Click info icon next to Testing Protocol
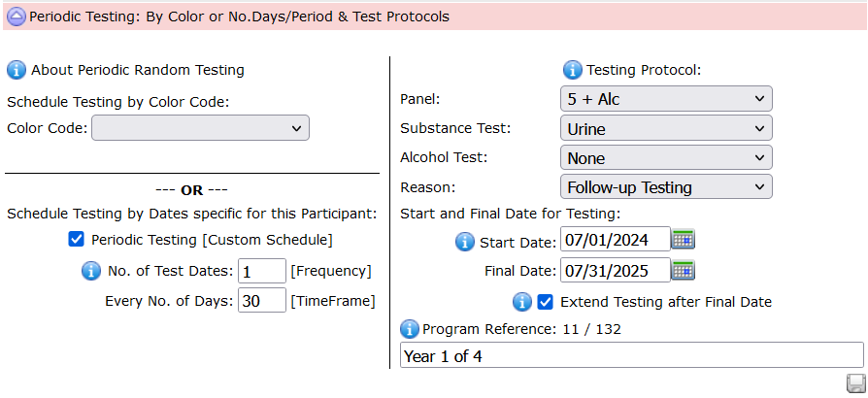868x398 pixels. pos(573,70)
